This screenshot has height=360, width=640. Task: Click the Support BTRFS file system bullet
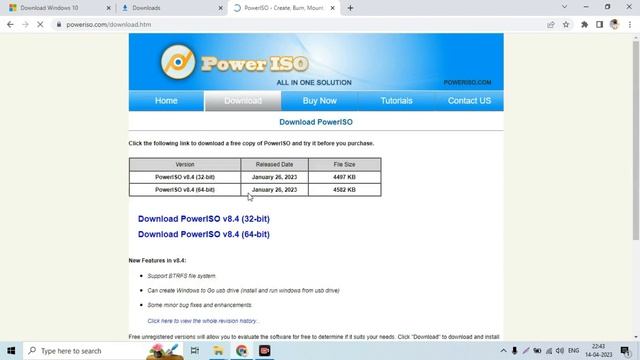181,276
